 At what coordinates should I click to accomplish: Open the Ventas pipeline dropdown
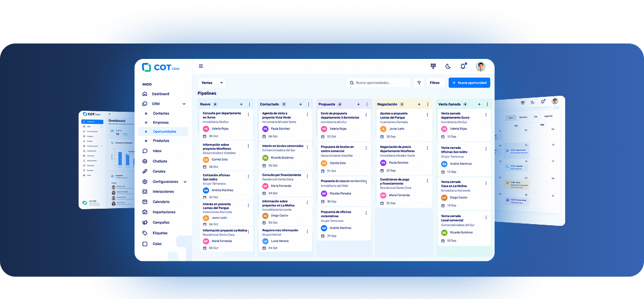pos(212,83)
